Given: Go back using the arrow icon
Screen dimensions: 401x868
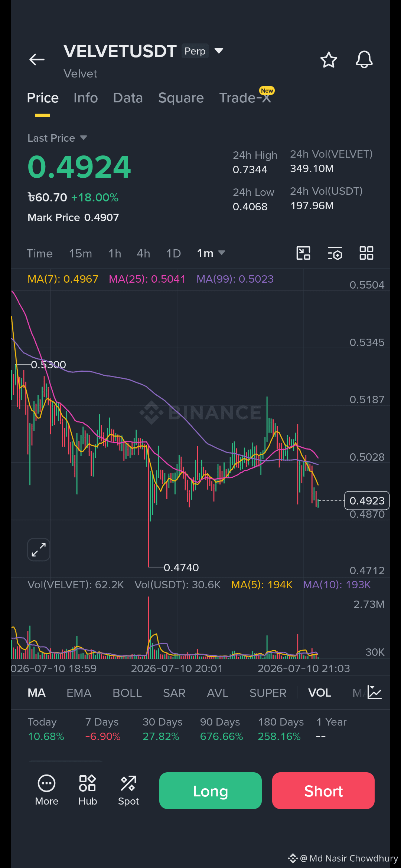Looking at the screenshot, I should coord(37,59).
